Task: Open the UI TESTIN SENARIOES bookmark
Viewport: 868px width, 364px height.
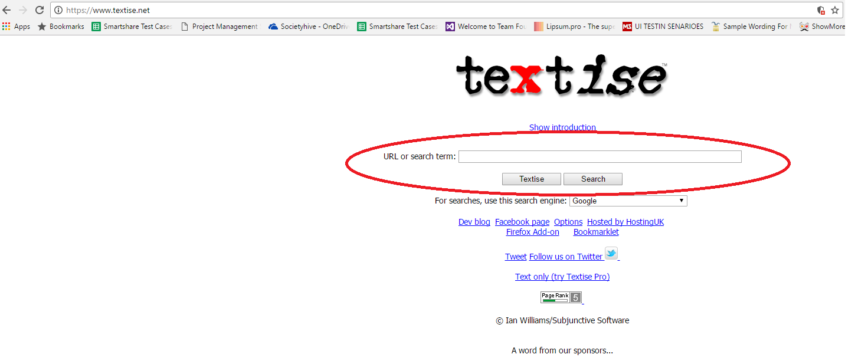Action: click(x=663, y=27)
